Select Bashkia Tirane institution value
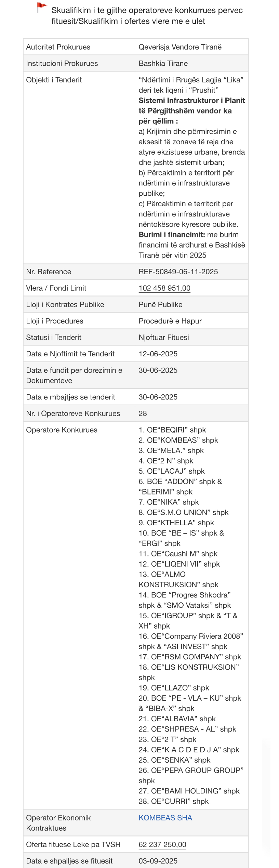Image resolution: width=279 pixels, height=868 pixels. click(x=163, y=63)
